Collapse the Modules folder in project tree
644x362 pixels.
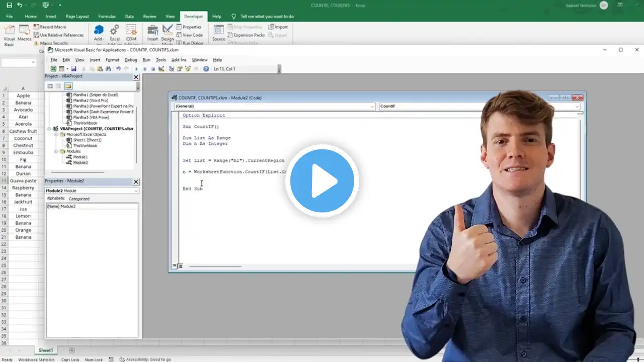click(56, 151)
